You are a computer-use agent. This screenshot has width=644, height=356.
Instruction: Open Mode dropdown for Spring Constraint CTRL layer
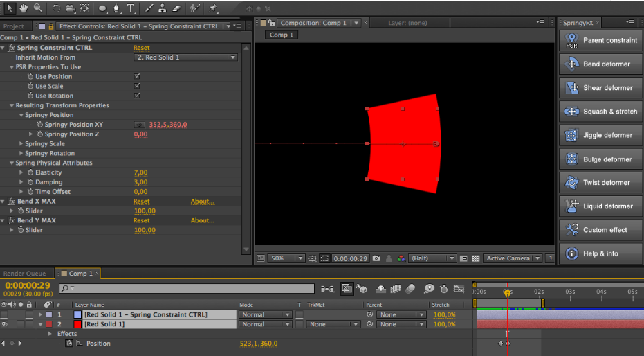[x=266, y=314]
